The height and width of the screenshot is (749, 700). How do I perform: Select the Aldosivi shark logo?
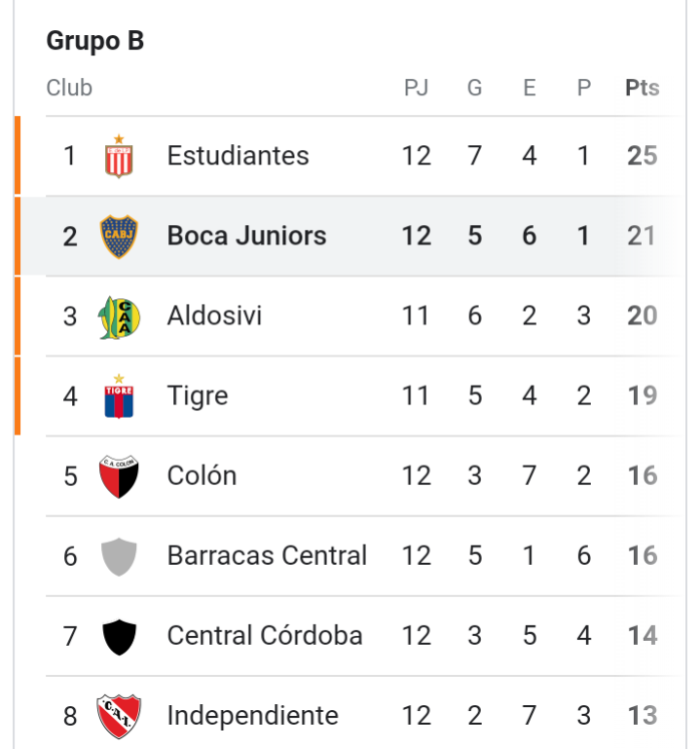[x=119, y=317]
